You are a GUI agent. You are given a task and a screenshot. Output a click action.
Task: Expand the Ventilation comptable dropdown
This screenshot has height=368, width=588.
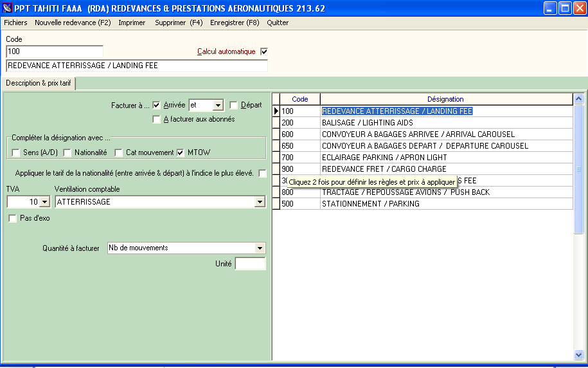click(x=260, y=202)
